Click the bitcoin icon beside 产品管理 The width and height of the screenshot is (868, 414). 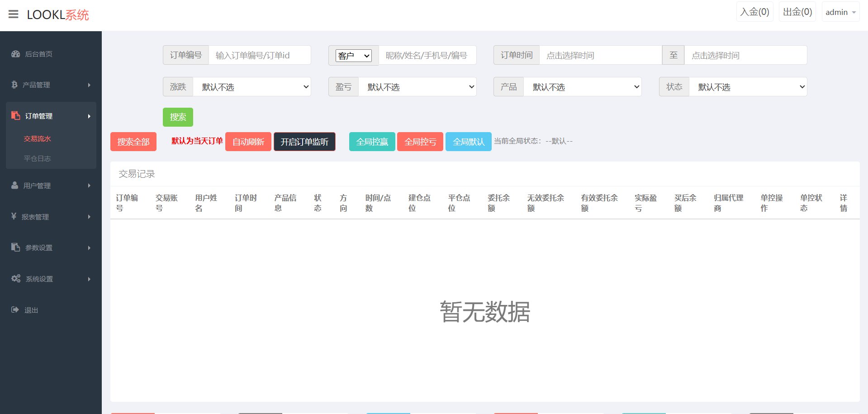tap(14, 85)
